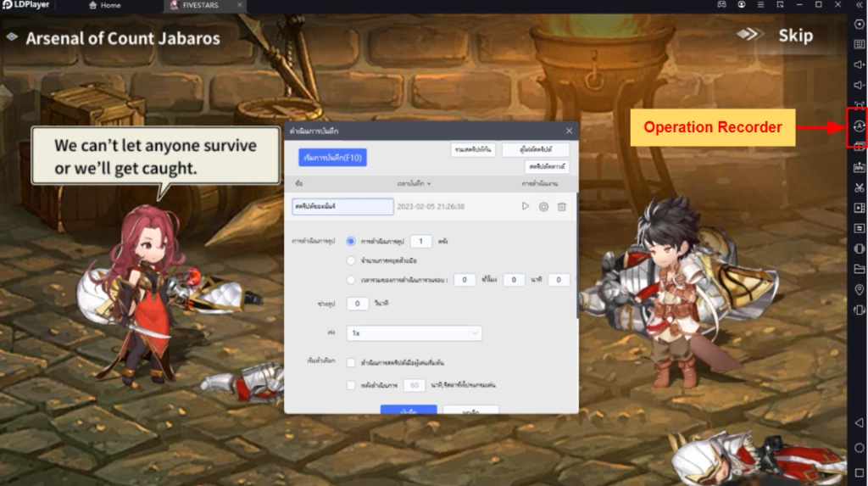Open user account icon in title bar
Viewport: 868px width, 486px height.
click(x=741, y=4)
